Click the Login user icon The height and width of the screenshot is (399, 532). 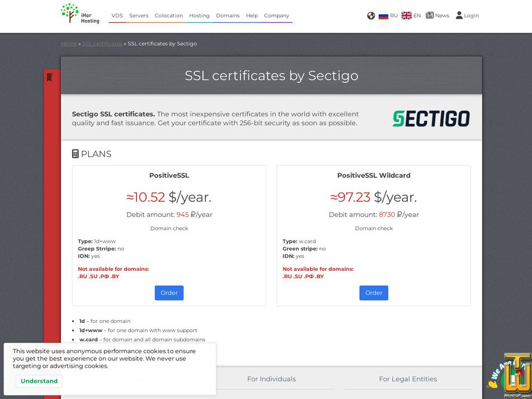pyautogui.click(x=459, y=15)
